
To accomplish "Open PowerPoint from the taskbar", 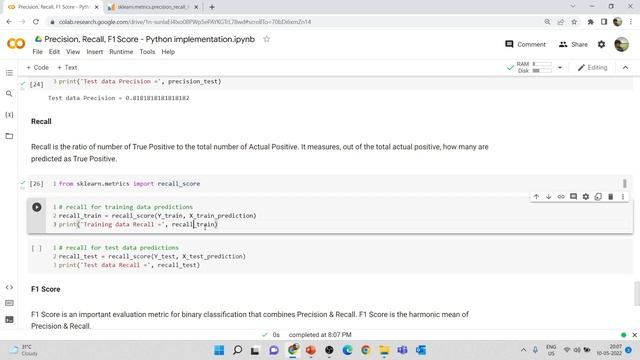I will [x=311, y=350].
